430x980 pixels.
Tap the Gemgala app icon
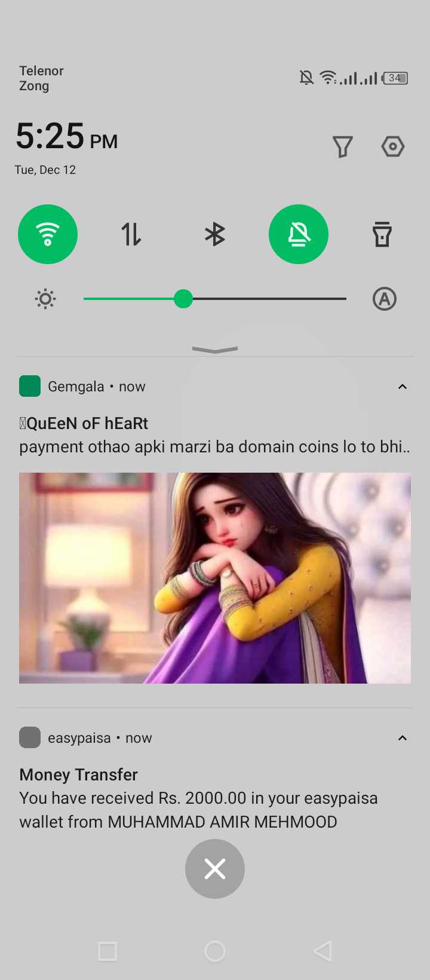(30, 386)
